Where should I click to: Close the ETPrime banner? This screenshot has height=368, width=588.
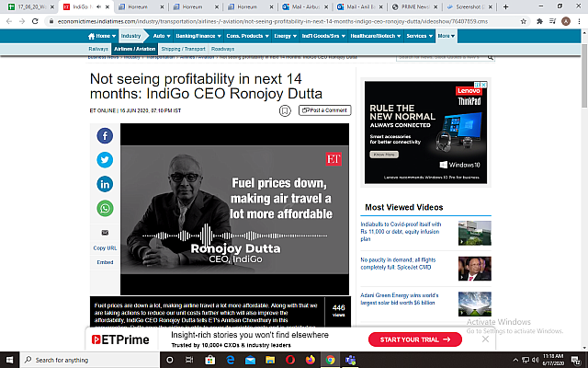485,339
